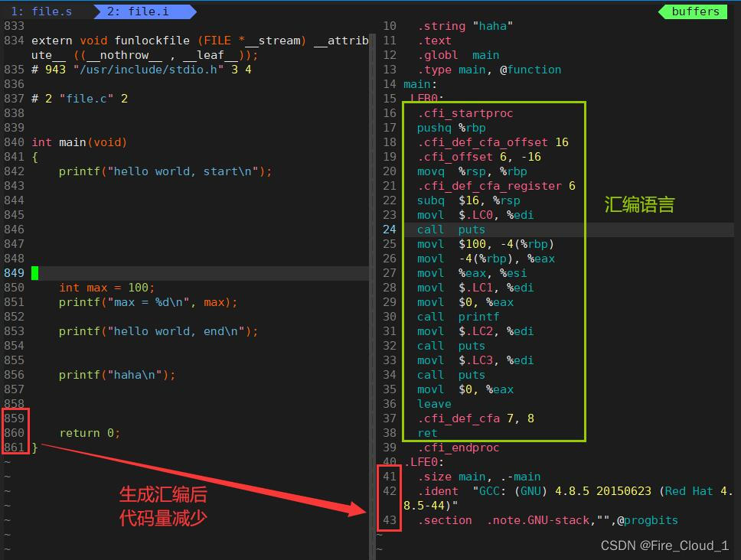This screenshot has width=741, height=560.
Task: Click the .text directive on line 11
Action: (434, 41)
